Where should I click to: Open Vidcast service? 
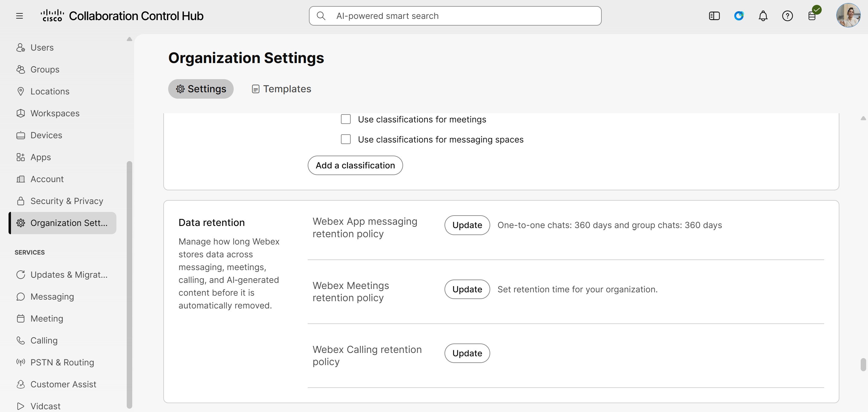(x=62, y=405)
